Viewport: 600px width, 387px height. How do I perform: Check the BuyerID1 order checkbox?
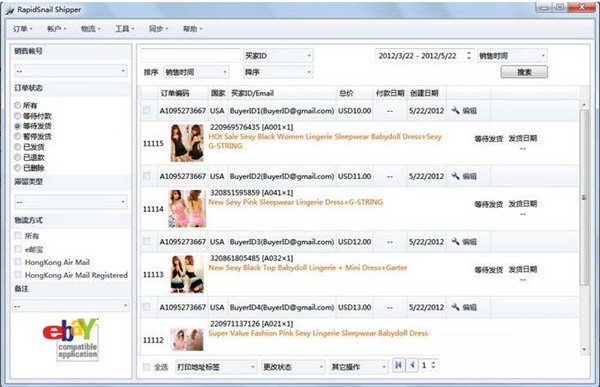(147, 111)
